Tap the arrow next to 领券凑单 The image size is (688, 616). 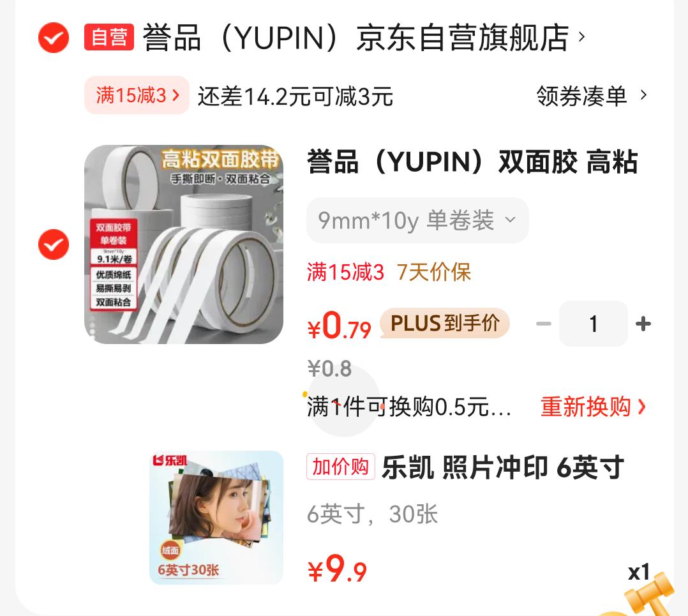(644, 94)
